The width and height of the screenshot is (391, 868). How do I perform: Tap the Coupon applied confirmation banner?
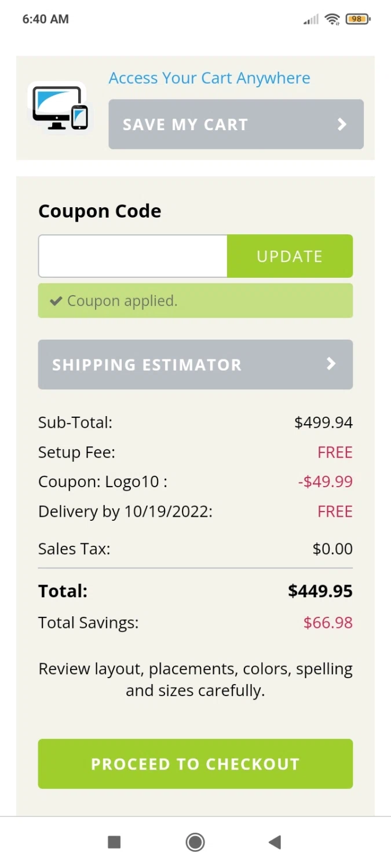[195, 301]
